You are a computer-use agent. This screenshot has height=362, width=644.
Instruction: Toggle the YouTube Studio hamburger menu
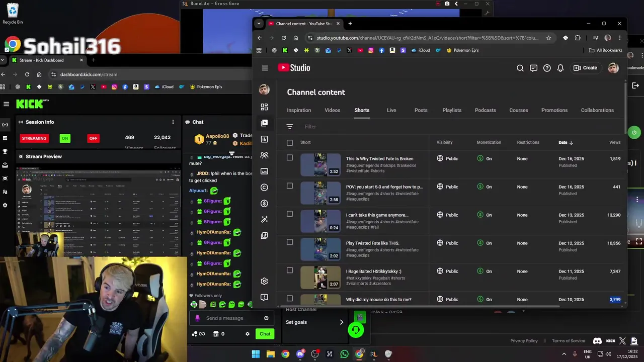pyautogui.click(x=265, y=68)
